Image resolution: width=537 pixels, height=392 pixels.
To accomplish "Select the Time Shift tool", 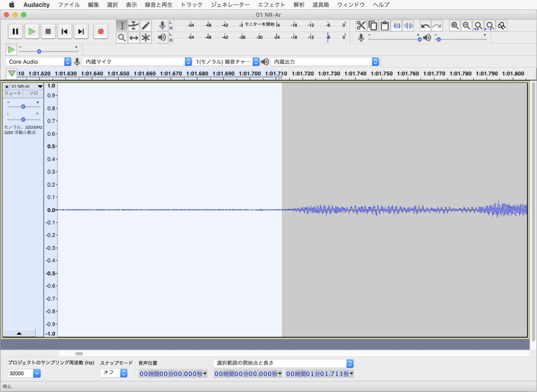I will [134, 38].
